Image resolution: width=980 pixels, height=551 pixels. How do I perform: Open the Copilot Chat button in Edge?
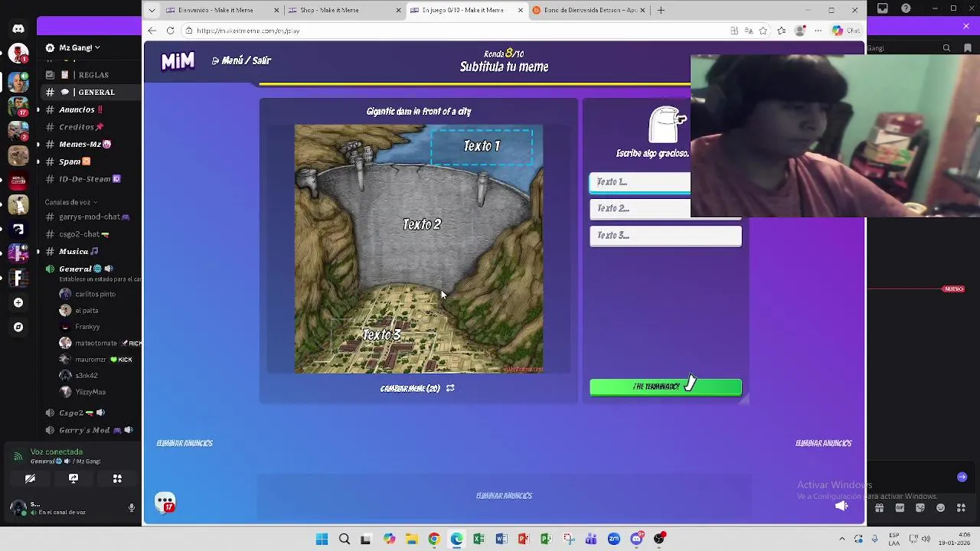point(846,31)
